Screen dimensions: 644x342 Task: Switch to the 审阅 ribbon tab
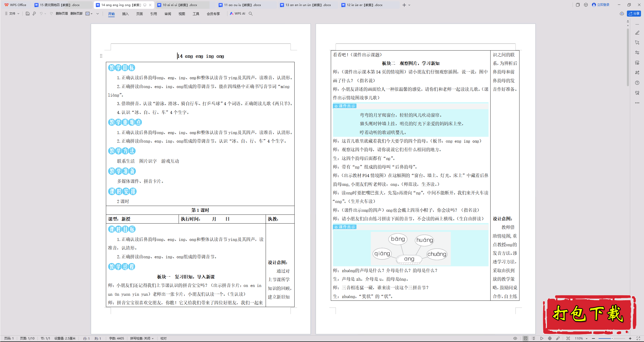[x=168, y=14]
